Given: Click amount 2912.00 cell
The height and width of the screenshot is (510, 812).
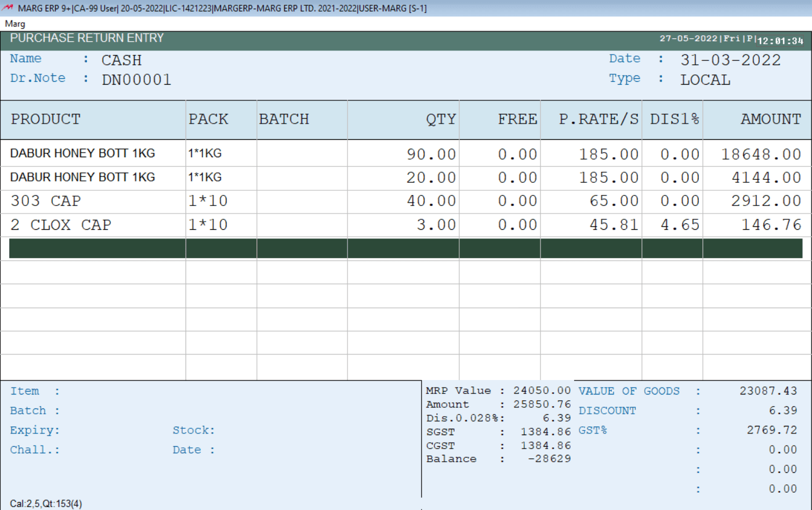Looking at the screenshot, I should click(766, 201).
